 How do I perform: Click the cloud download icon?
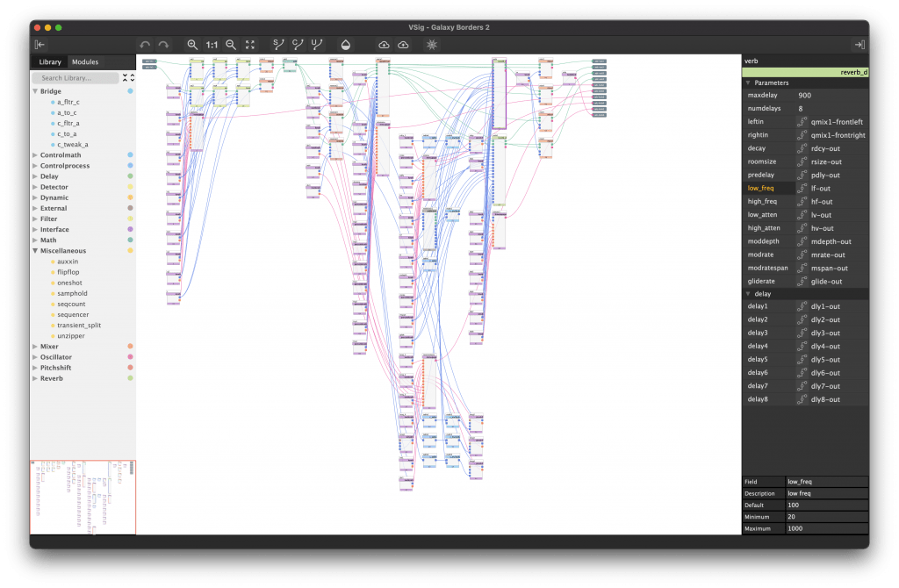384,45
